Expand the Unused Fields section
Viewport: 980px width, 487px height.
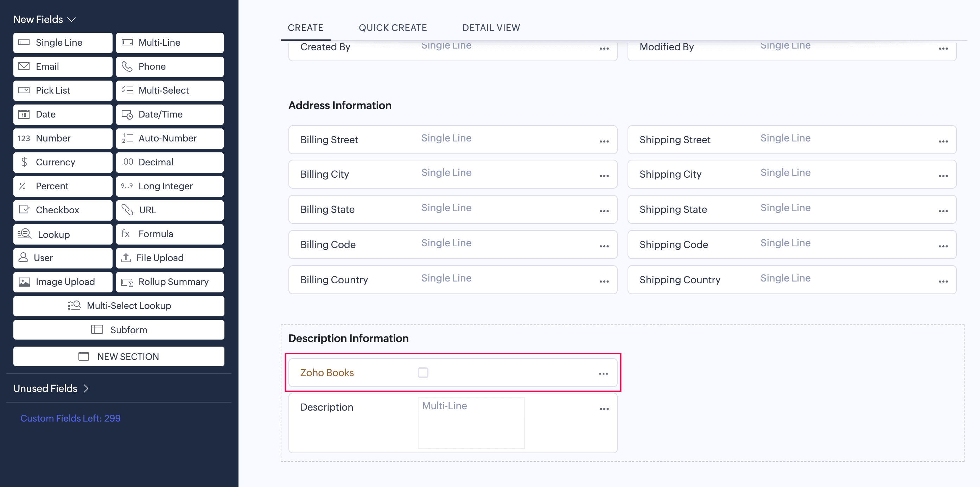(x=51, y=388)
